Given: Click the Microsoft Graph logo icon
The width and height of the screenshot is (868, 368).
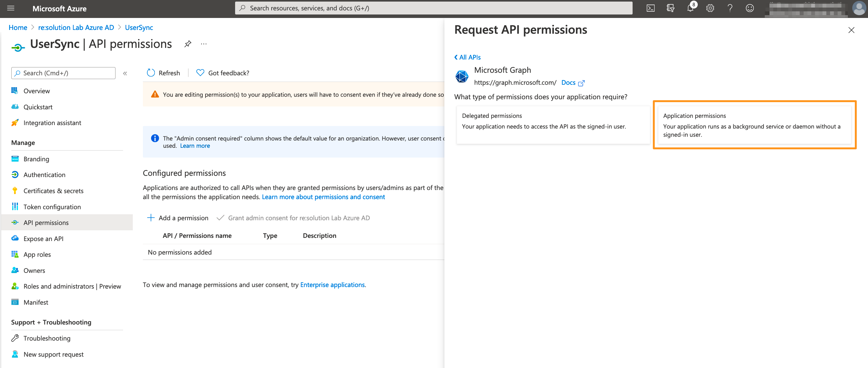Looking at the screenshot, I should pyautogui.click(x=462, y=76).
